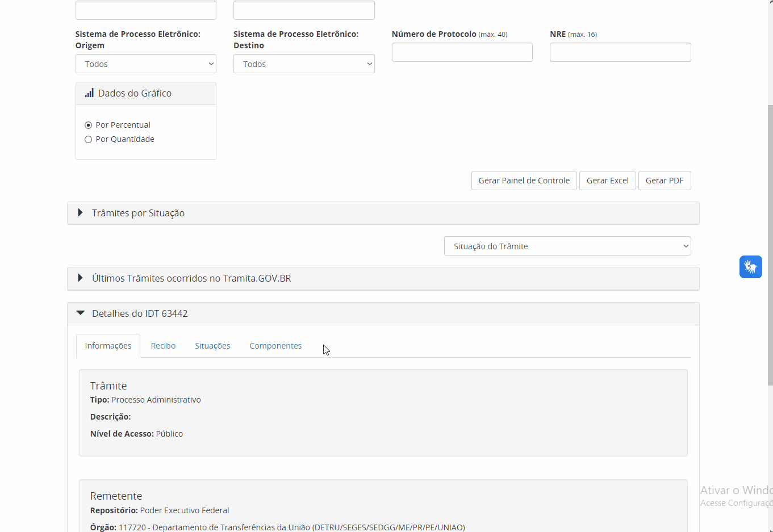Click the Descrição: label
The width and height of the screenshot is (773, 532).
tap(110, 417)
